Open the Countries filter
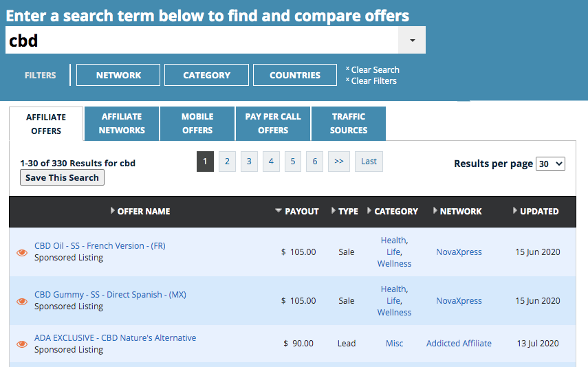The image size is (588, 367). [x=294, y=75]
